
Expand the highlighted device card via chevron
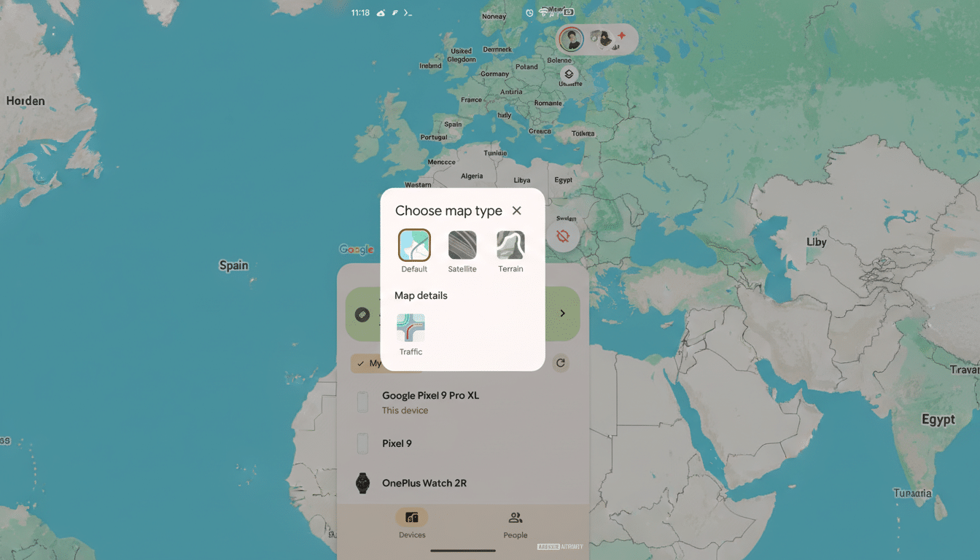[561, 313]
